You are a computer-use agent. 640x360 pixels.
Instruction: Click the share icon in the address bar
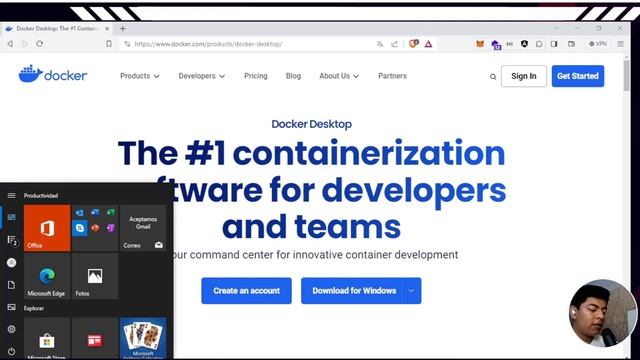pos(394,44)
